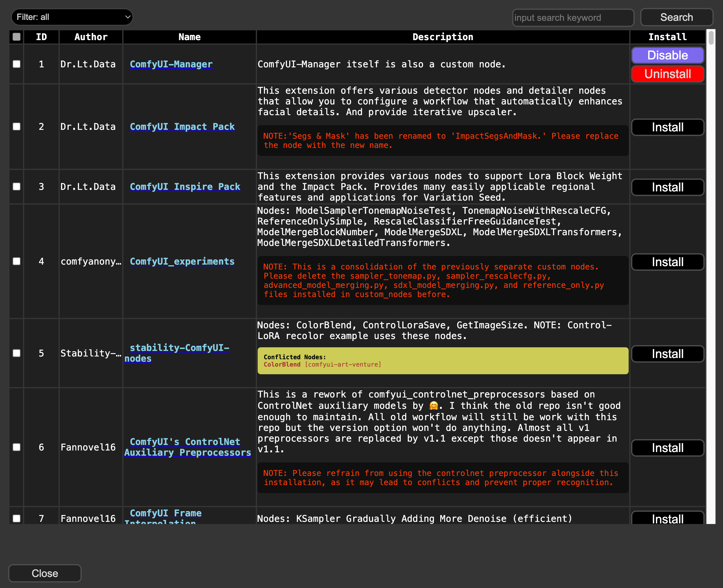Click the yellow Conflicted Nodes box

pyautogui.click(x=443, y=361)
